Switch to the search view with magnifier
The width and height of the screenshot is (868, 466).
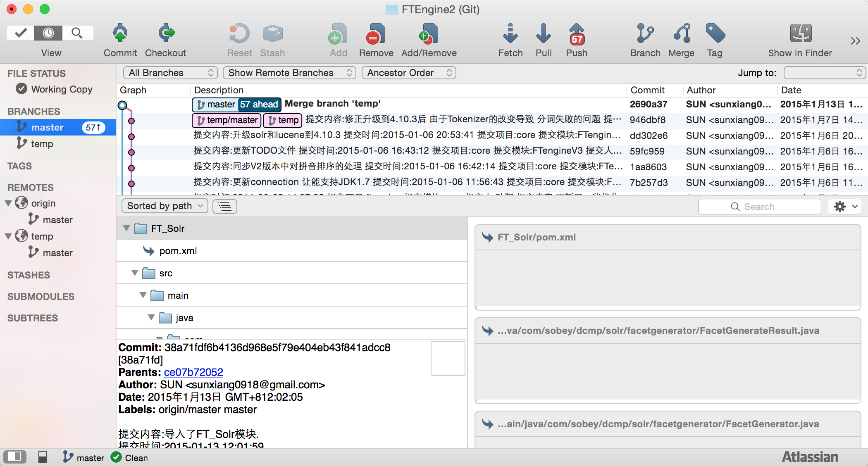tap(77, 33)
